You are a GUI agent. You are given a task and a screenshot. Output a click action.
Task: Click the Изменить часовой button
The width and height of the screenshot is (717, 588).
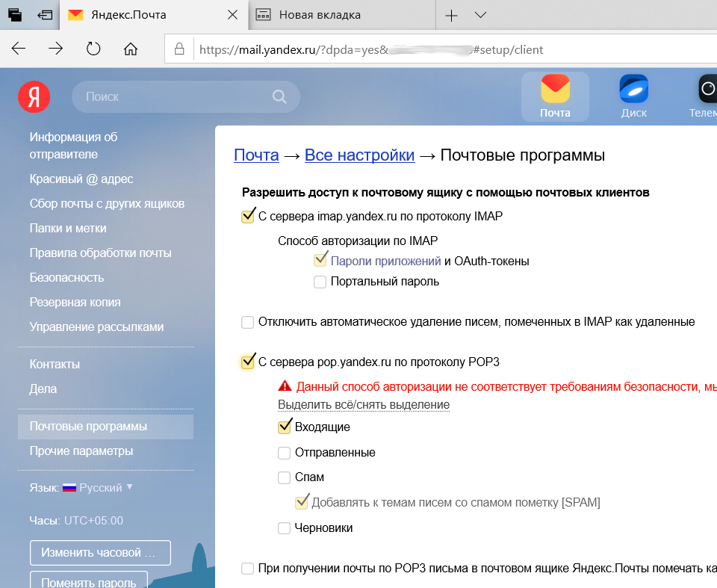click(x=100, y=553)
